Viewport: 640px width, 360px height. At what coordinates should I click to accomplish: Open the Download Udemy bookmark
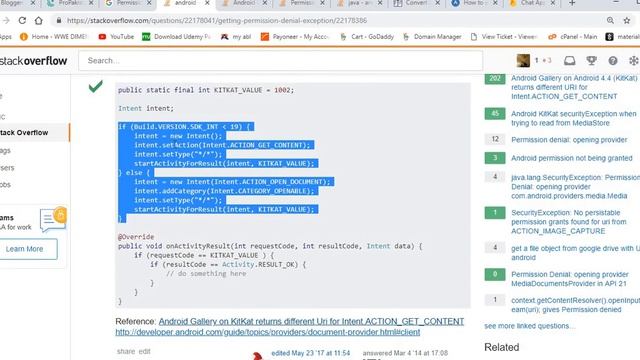[x=176, y=37]
